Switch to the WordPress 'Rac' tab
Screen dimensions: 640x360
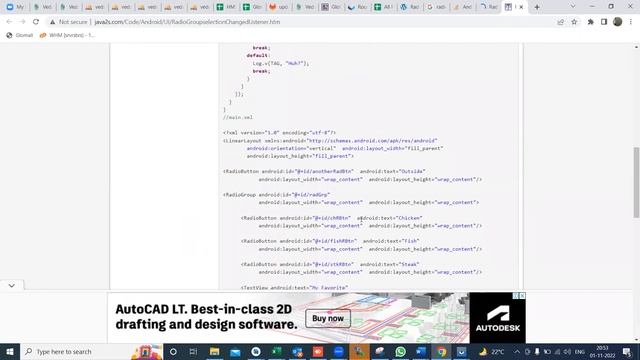click(x=410, y=7)
